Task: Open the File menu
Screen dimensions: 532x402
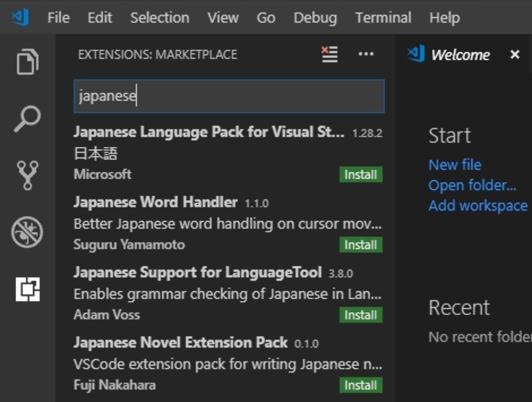Action: (59, 18)
